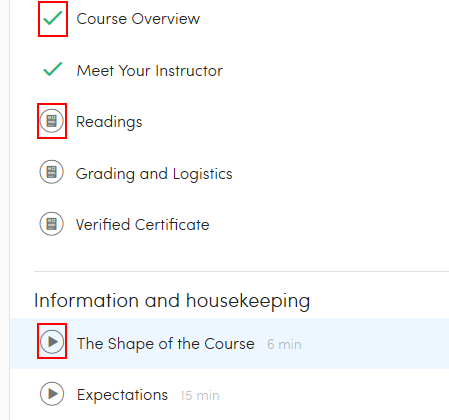
Task: Open the Expectations lecture title
Action: (x=122, y=395)
